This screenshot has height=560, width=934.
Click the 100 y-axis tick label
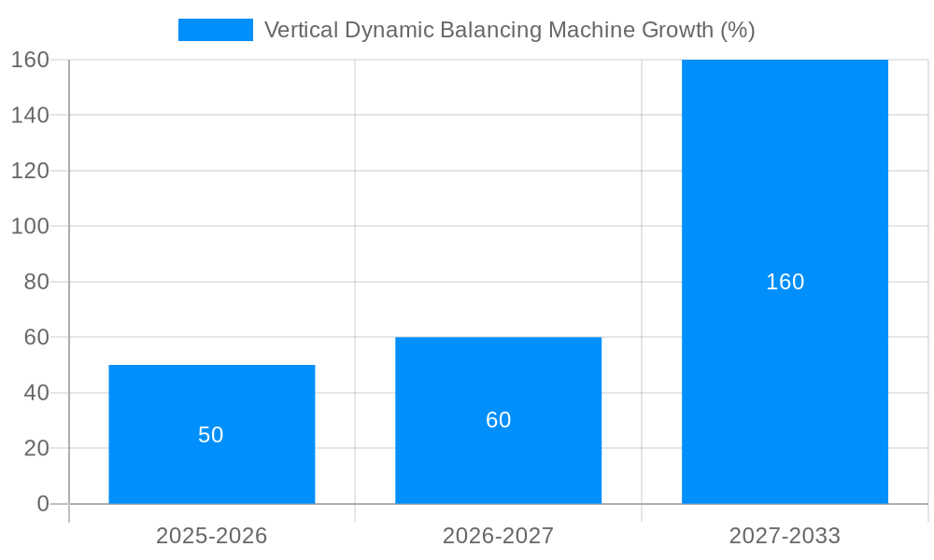pos(33,225)
